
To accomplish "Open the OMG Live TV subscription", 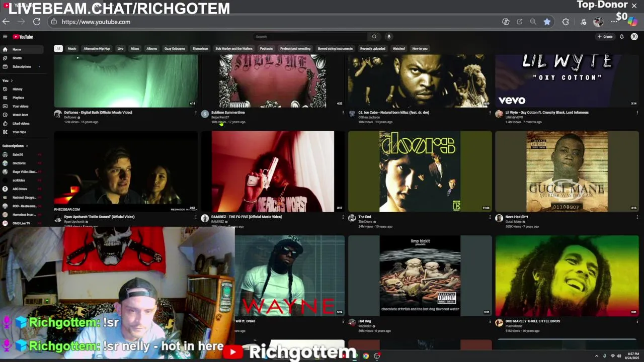I will pyautogui.click(x=21, y=223).
